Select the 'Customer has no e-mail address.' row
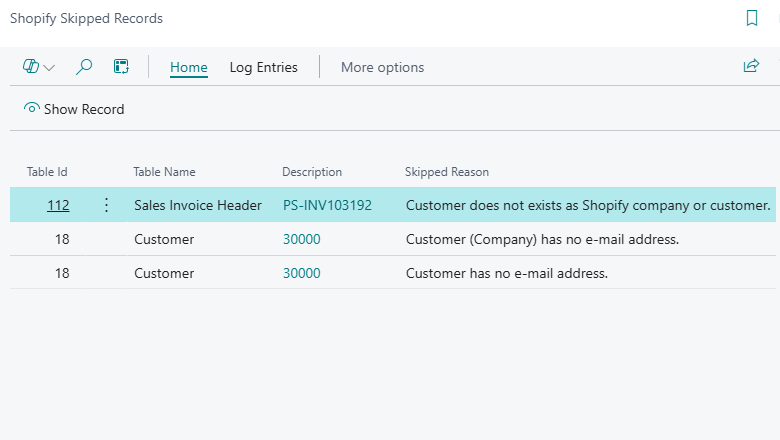 click(x=506, y=273)
